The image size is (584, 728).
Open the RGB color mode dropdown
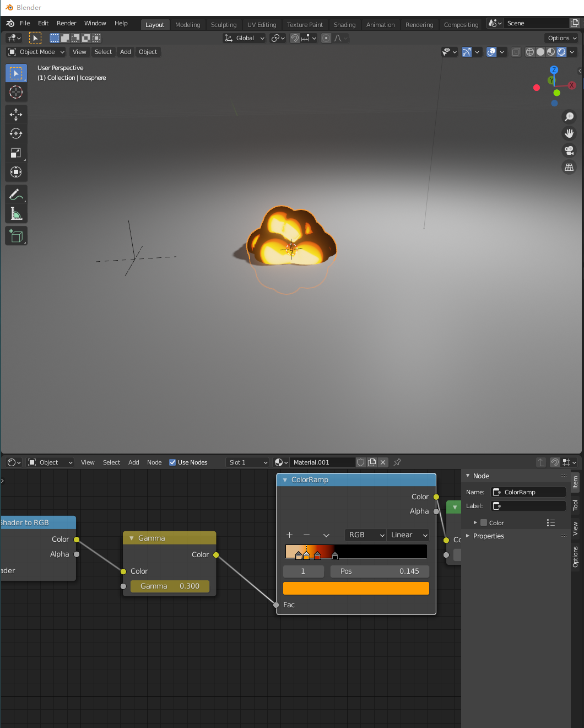365,535
